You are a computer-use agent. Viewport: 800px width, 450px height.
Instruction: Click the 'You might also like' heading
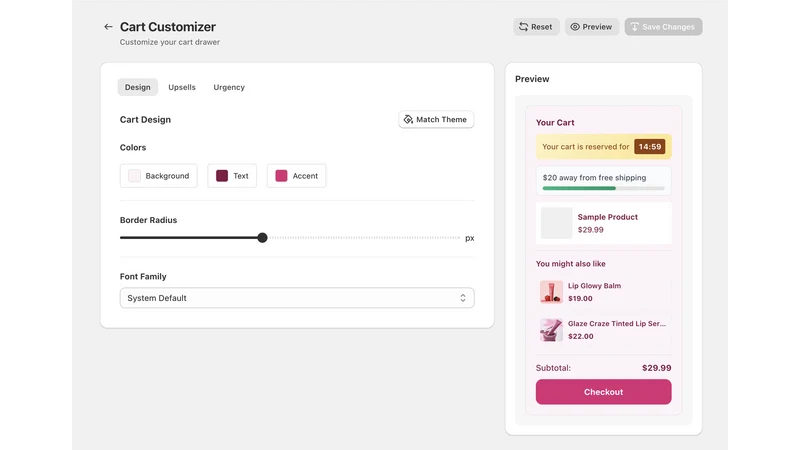point(570,264)
